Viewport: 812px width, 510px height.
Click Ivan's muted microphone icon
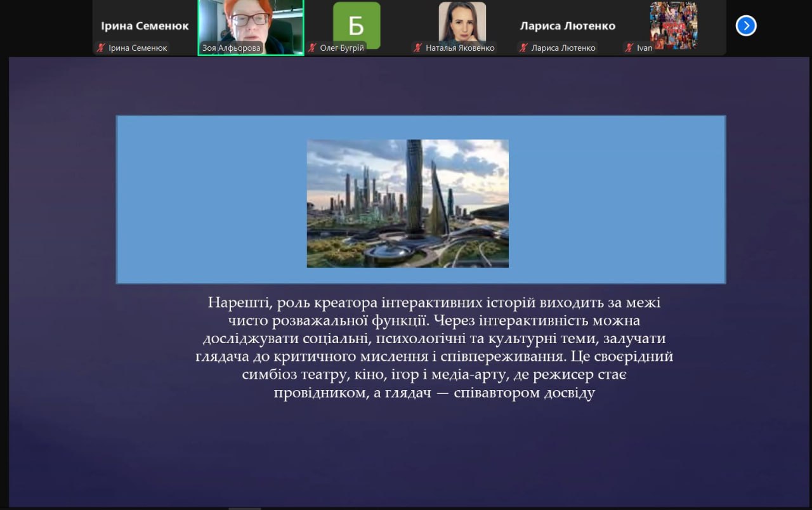pos(629,48)
